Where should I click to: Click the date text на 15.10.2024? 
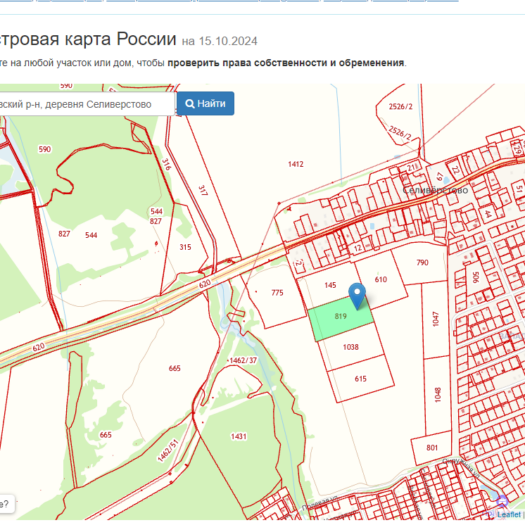click(x=220, y=41)
